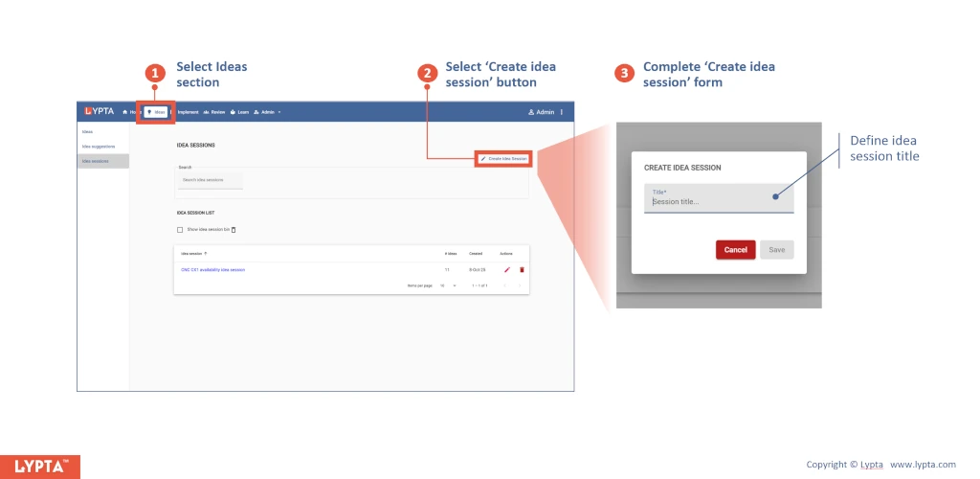The height and width of the screenshot is (479, 980).
Task: Click the Session title input in the dialog
Action: tap(719, 198)
